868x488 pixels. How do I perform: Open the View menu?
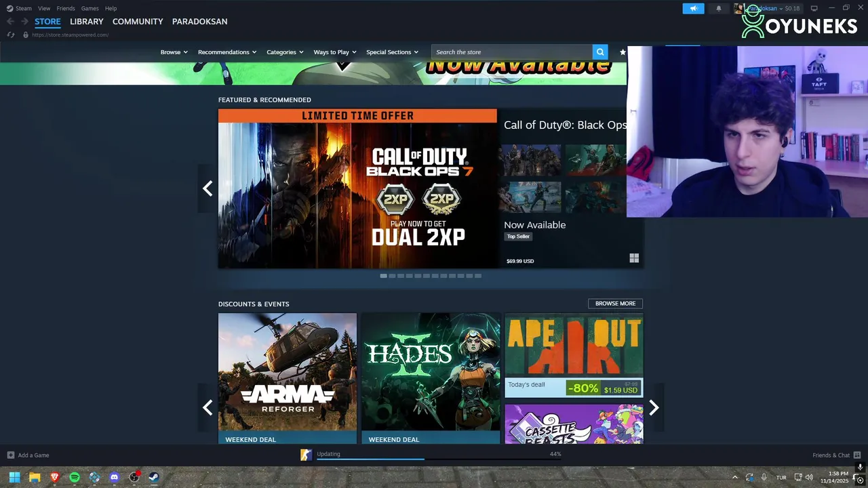coord(44,8)
